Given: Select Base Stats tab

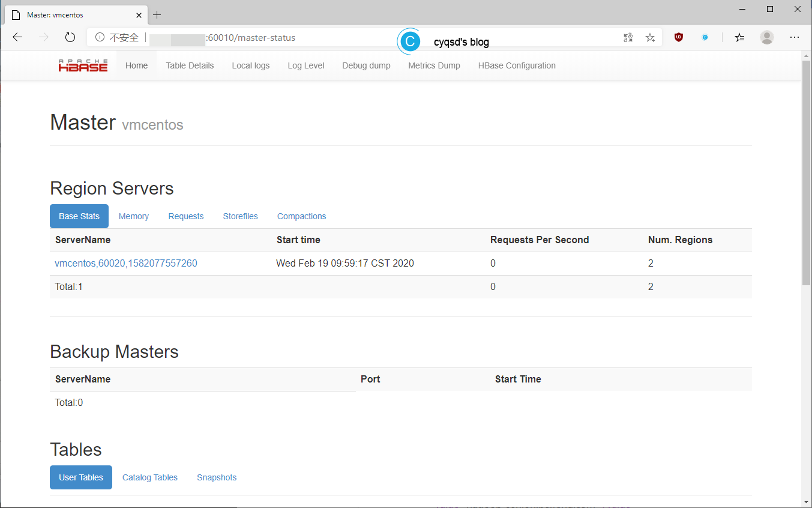Looking at the screenshot, I should (79, 216).
